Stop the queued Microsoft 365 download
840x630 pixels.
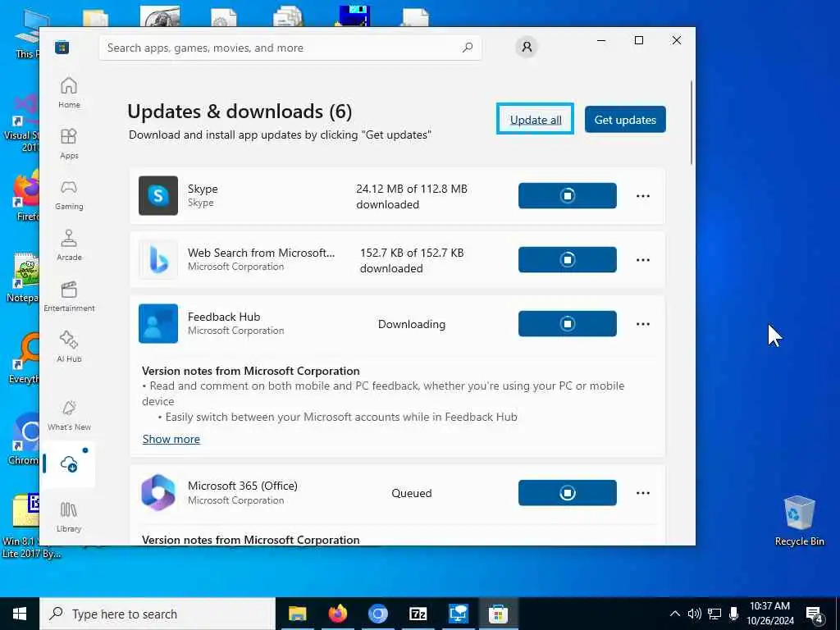point(568,493)
